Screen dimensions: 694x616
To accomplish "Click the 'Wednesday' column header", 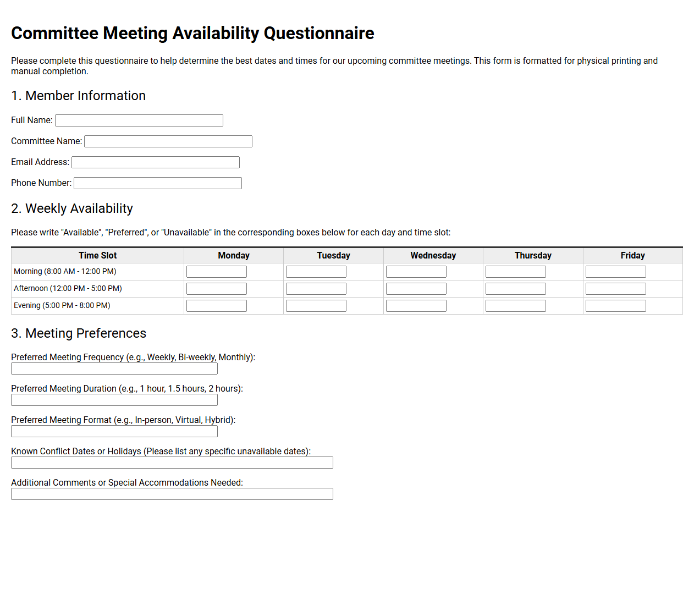I will pos(433,255).
